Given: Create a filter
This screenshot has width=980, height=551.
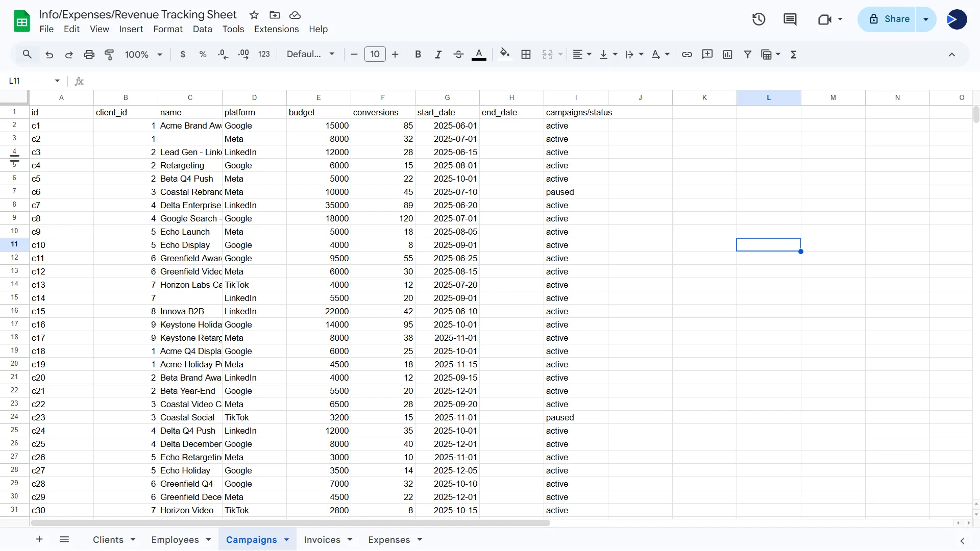Looking at the screenshot, I should [x=747, y=54].
